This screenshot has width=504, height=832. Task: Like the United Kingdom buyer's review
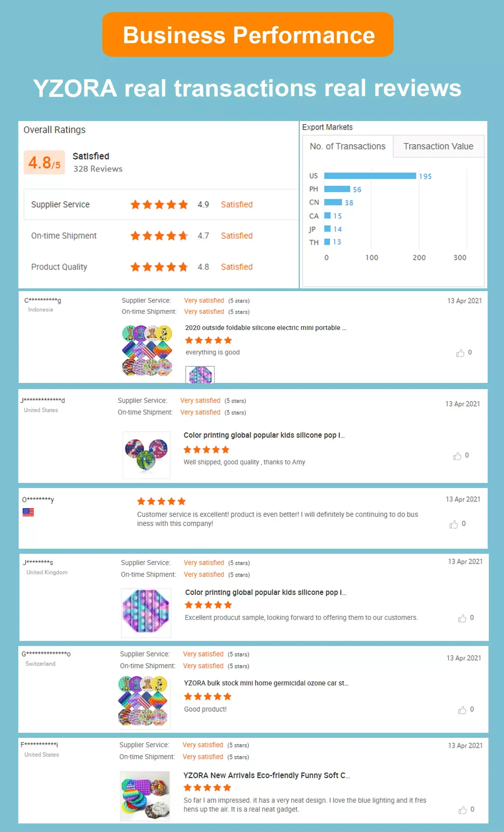(462, 618)
